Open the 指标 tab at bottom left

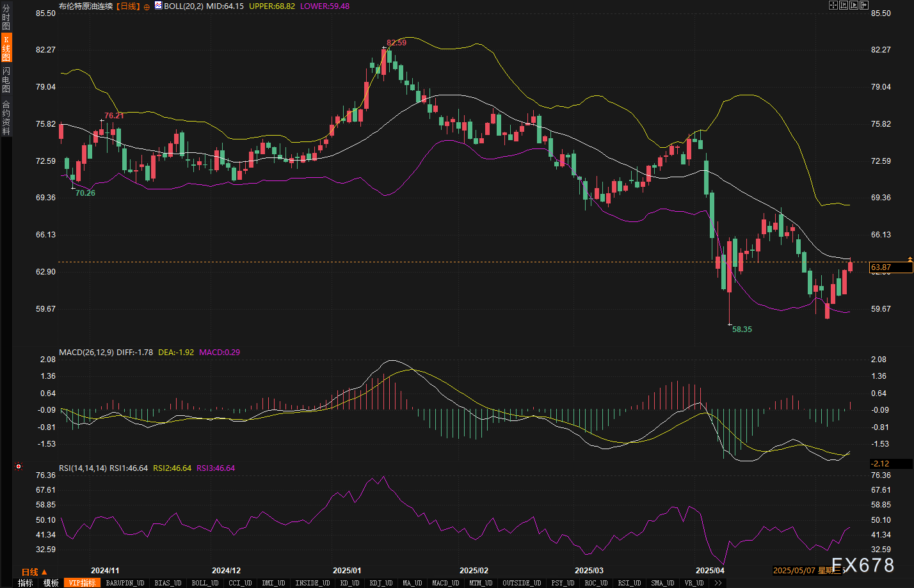[x=26, y=583]
